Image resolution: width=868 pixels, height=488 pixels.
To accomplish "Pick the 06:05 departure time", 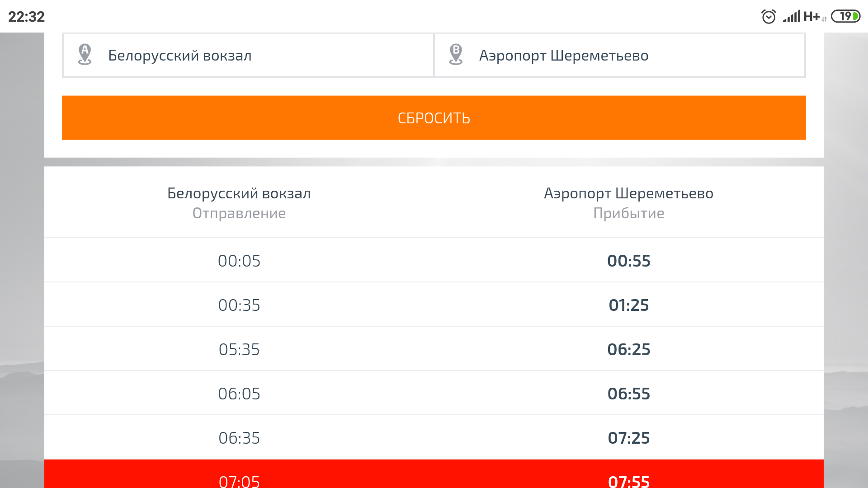I will coord(239,394).
